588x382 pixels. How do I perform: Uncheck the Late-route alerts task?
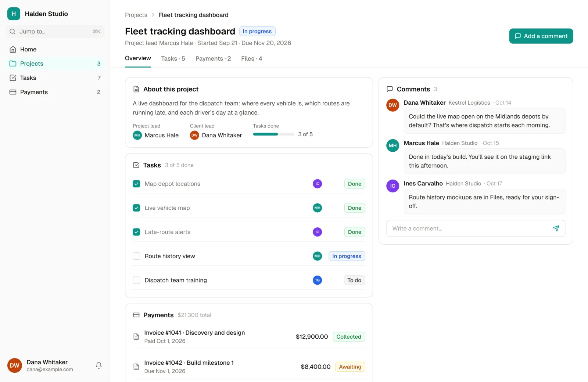click(x=136, y=232)
